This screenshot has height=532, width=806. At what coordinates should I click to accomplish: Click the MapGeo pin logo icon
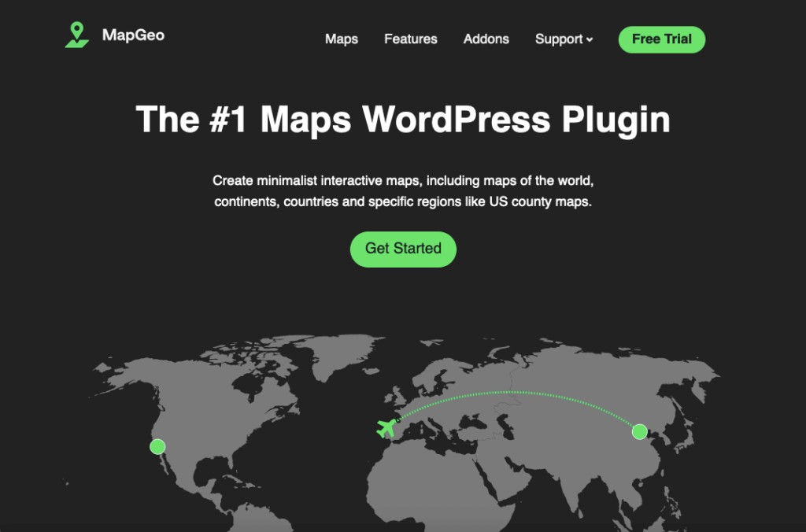[x=77, y=35]
